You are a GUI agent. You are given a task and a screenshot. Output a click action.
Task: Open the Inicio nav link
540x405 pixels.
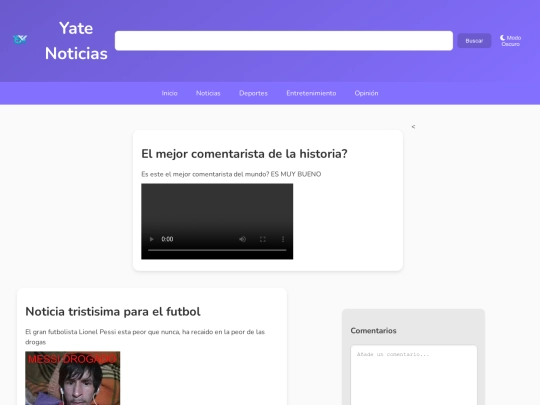pyautogui.click(x=169, y=93)
